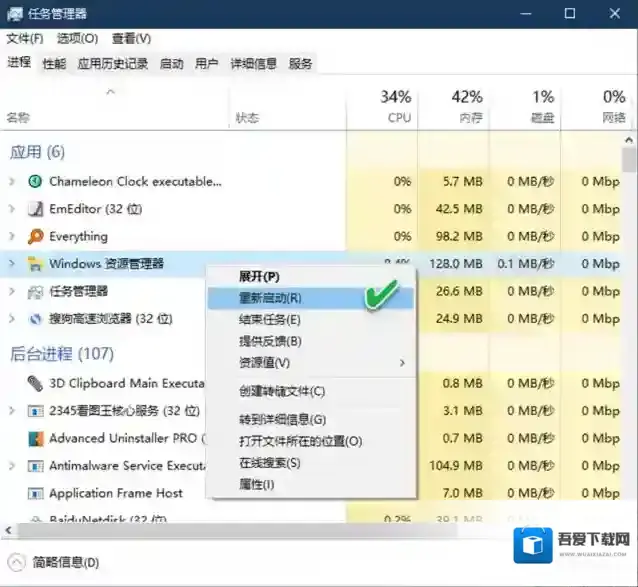Choose 转到详细信息(G) in the context menu
Image resolution: width=638 pixels, height=587 pixels.
tap(311, 419)
